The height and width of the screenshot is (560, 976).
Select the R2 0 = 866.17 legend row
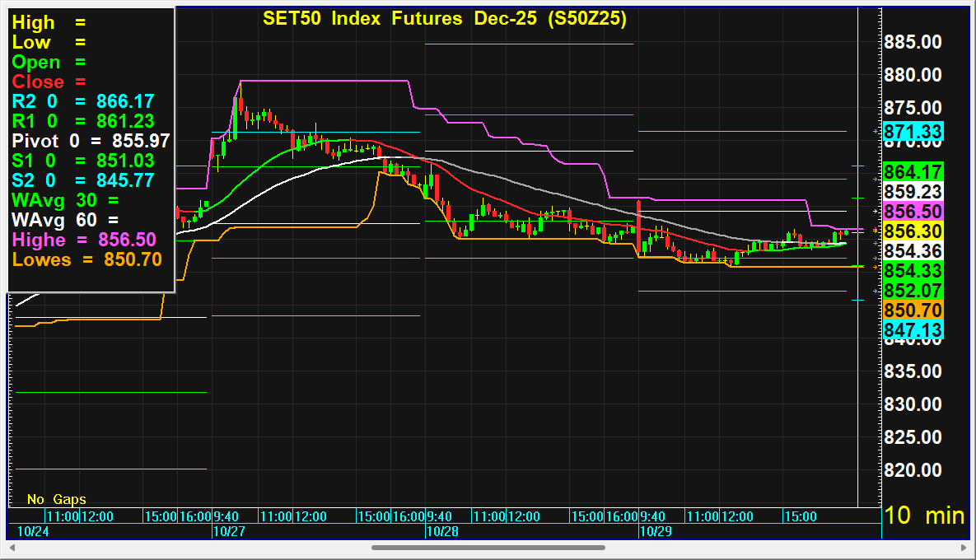82,101
